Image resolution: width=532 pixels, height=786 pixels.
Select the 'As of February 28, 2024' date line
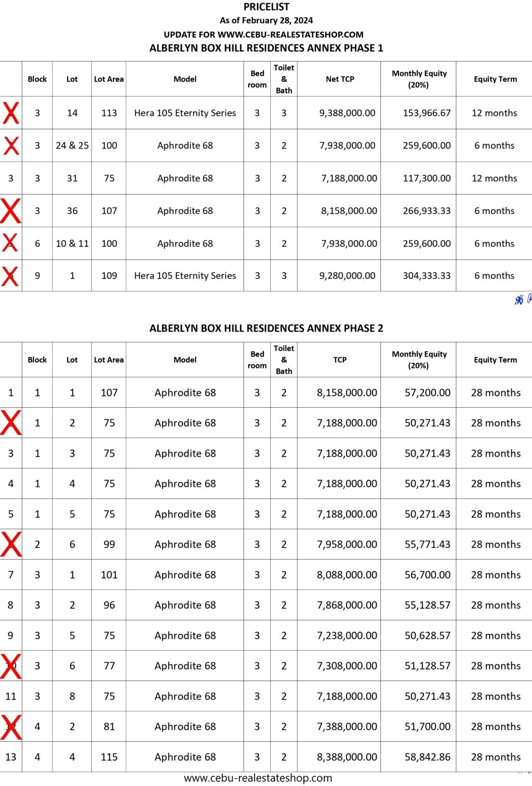coord(266,20)
